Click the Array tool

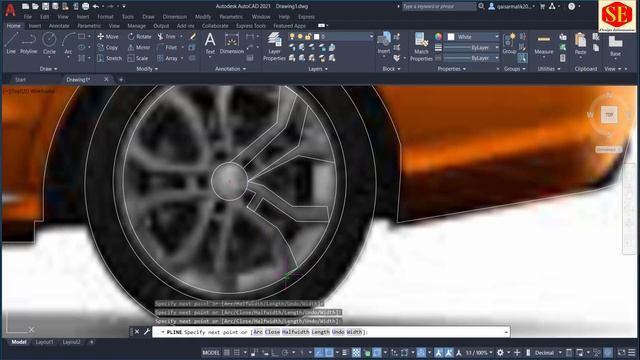point(167,58)
